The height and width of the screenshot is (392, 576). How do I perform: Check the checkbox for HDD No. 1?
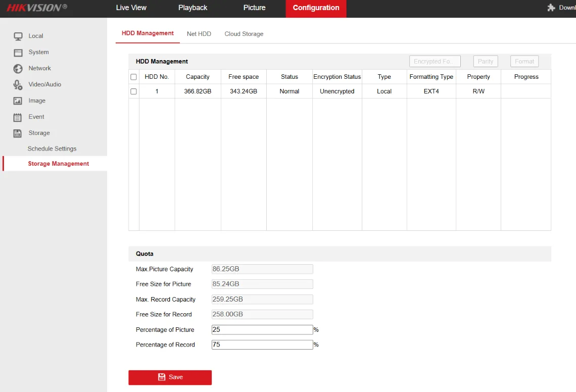(134, 91)
